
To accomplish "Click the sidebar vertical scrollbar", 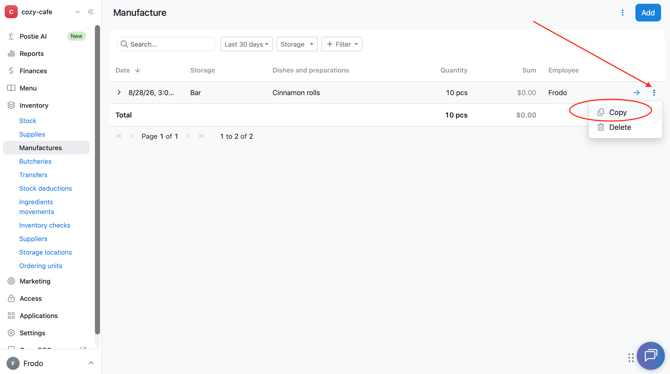I will [97, 180].
